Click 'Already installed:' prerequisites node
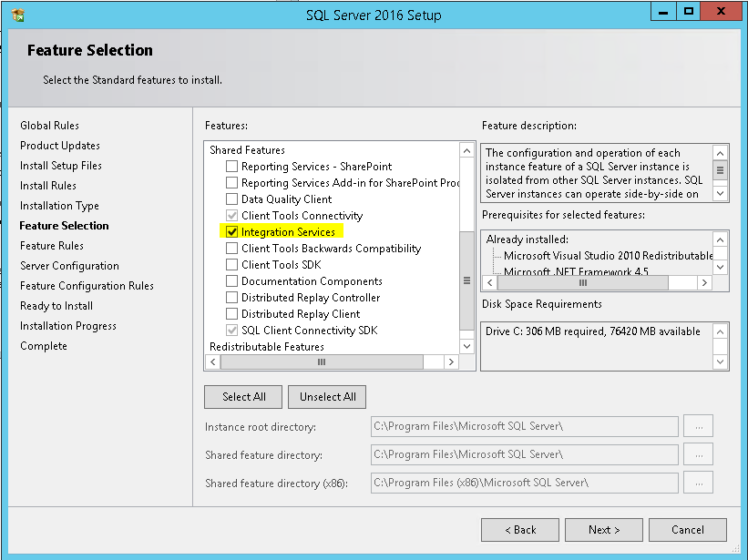This screenshot has width=748, height=560. (528, 239)
